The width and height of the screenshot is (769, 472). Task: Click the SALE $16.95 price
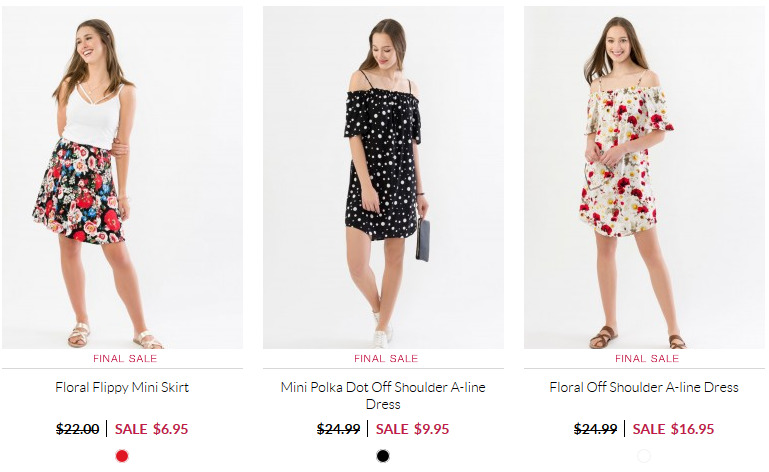(673, 429)
